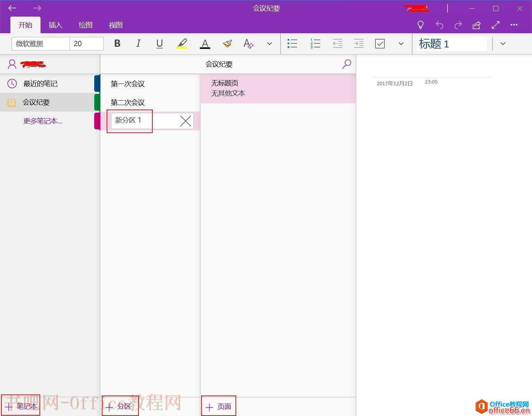Image resolution: width=532 pixels, height=416 pixels.
Task: Click the lightbulb Tell Me icon
Action: coord(420,25)
